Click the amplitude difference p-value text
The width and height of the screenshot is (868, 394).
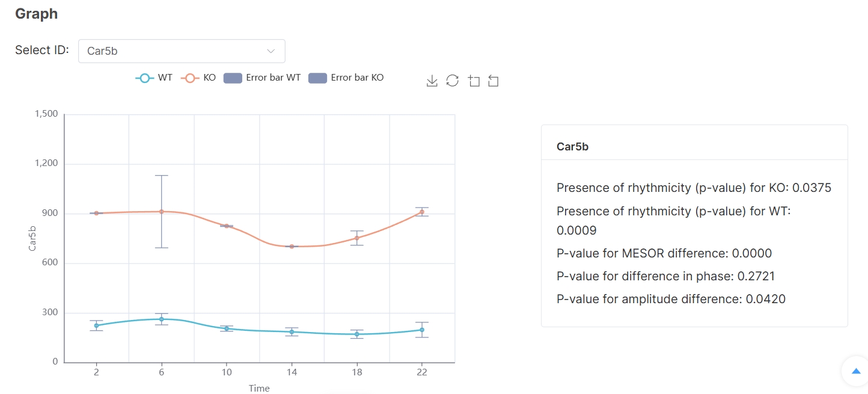671,299
